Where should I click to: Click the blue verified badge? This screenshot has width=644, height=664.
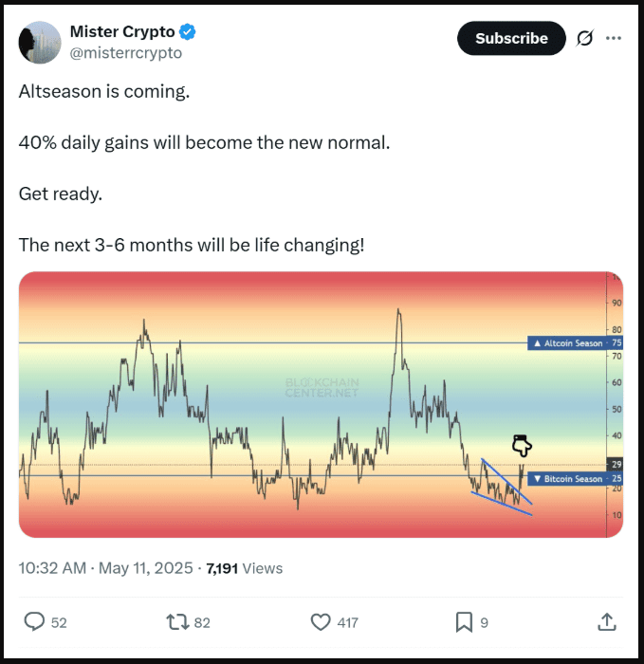(x=189, y=31)
